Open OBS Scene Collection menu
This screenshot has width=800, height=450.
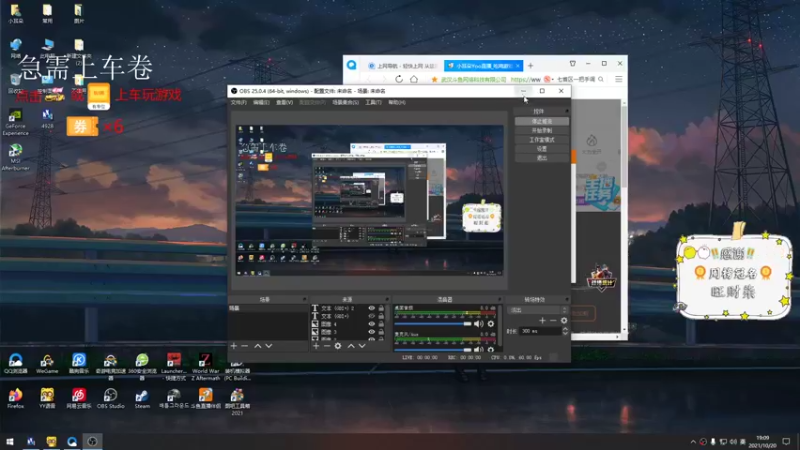tap(345, 103)
